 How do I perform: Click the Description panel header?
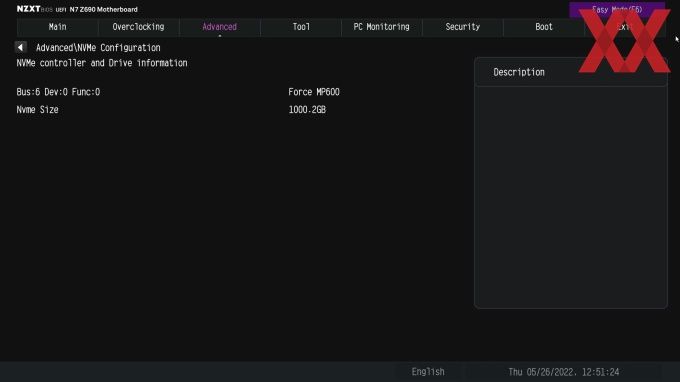coord(571,72)
